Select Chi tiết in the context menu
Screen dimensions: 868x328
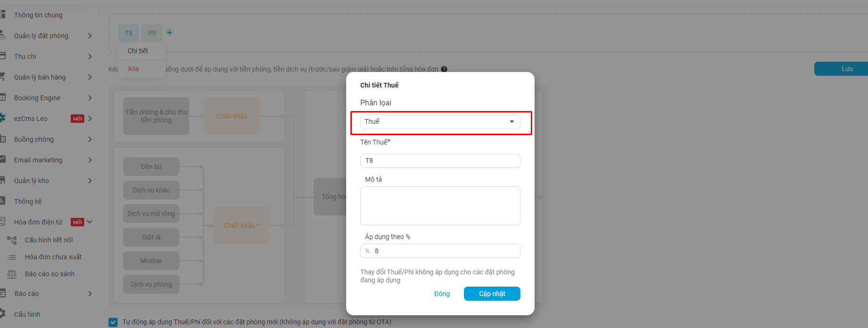point(138,51)
